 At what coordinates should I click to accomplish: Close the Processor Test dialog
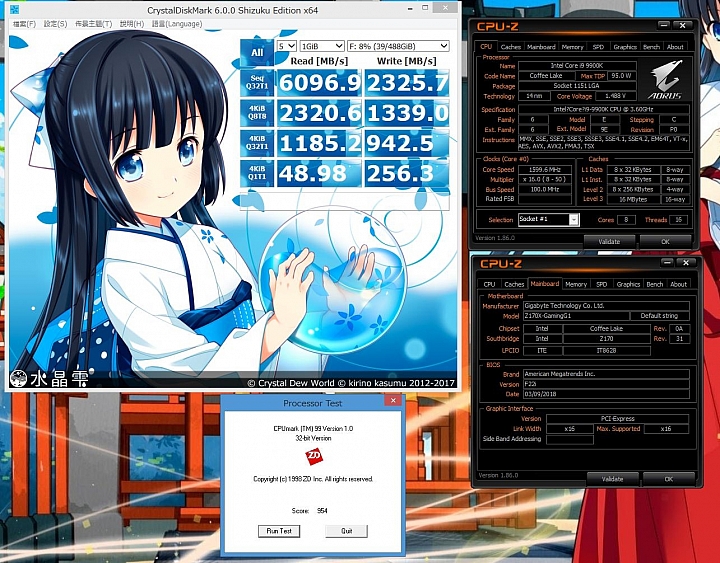393,400
